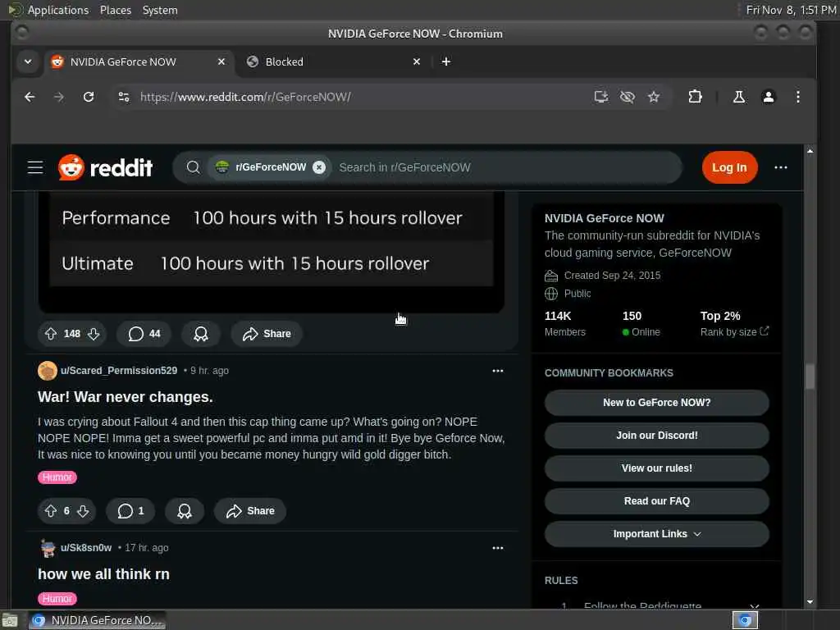Give award on War never changes post

pyautogui.click(x=185, y=511)
